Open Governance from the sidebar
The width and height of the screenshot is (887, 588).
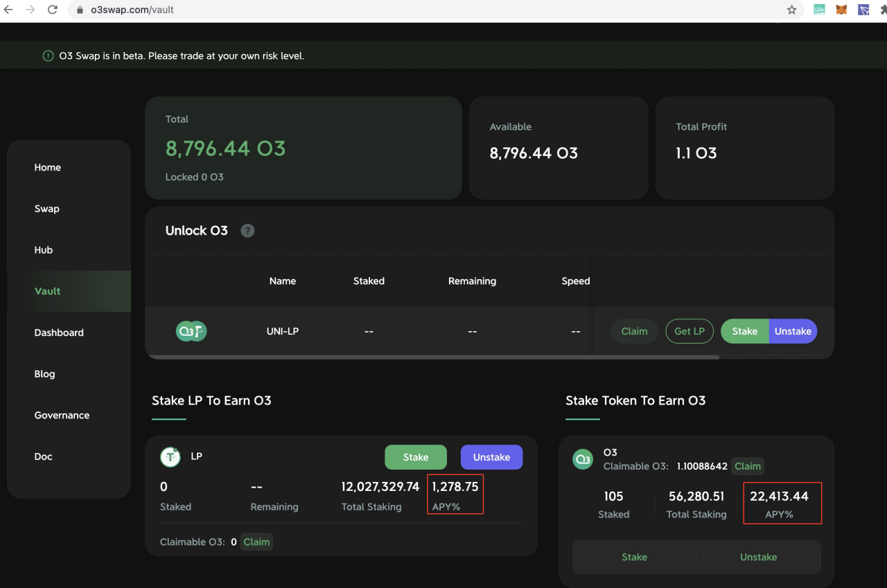[x=62, y=416]
